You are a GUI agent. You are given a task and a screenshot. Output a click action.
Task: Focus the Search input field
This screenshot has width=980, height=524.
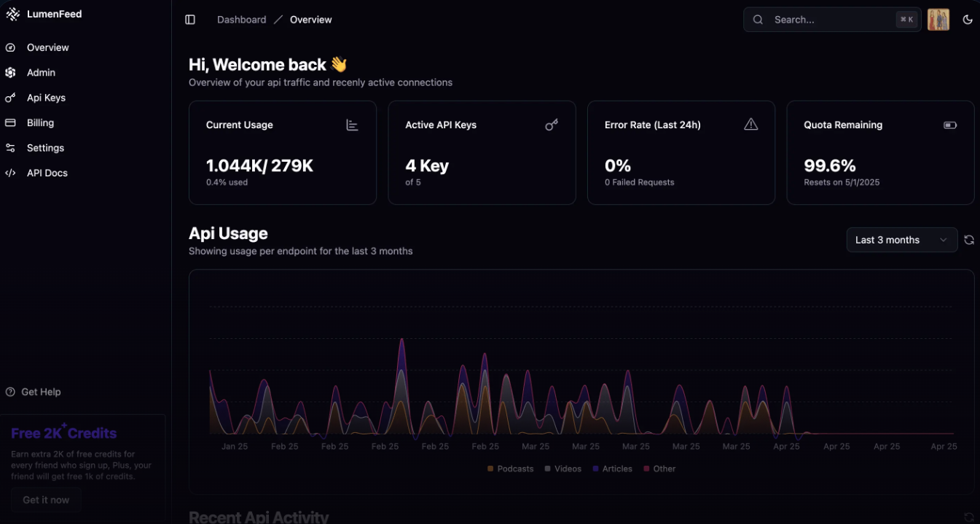832,20
